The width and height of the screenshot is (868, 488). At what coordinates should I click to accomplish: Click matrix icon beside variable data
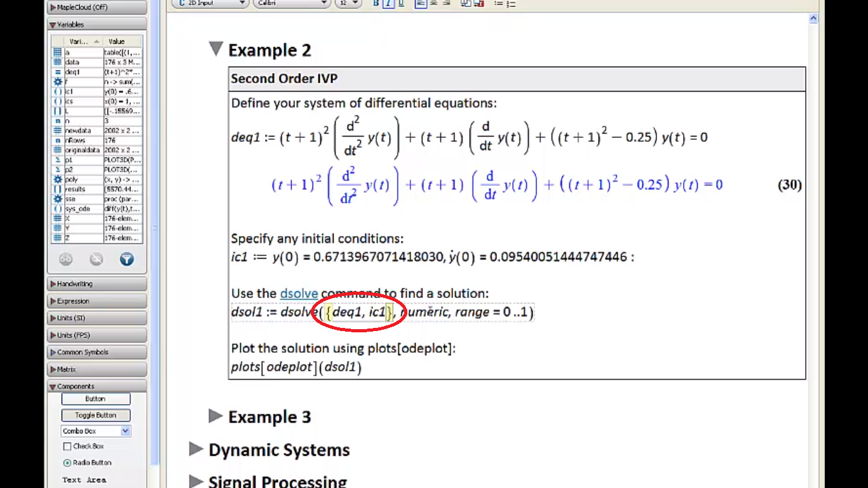tap(58, 62)
